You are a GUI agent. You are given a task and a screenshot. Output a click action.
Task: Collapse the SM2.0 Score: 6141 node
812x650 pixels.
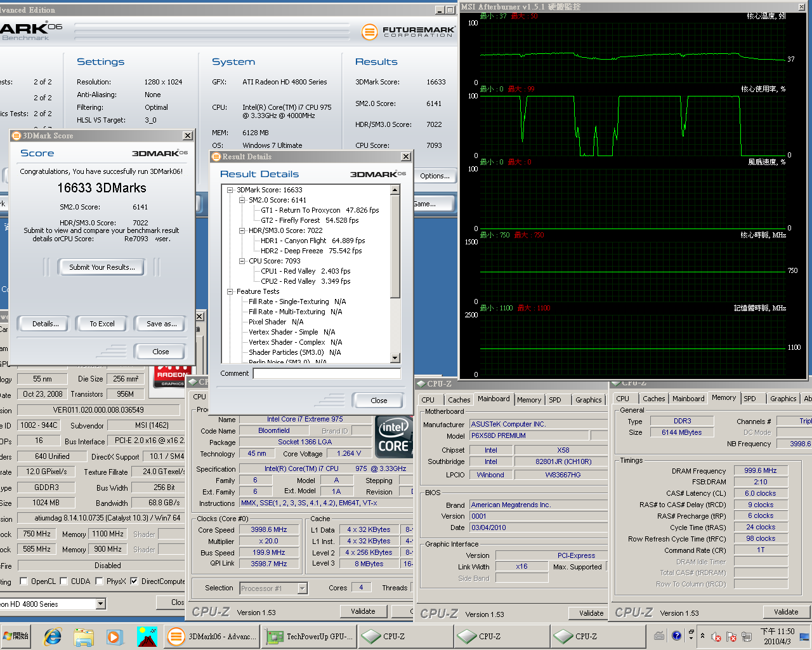[x=242, y=200]
